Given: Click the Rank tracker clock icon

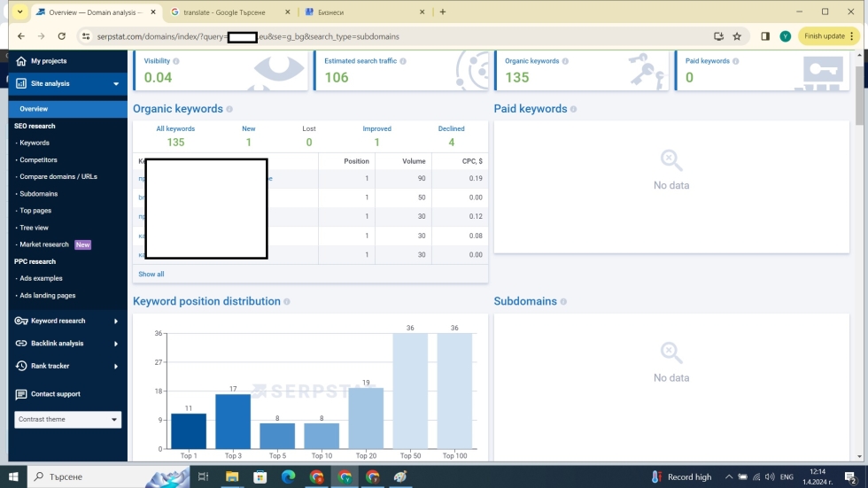Looking at the screenshot, I should [x=21, y=366].
